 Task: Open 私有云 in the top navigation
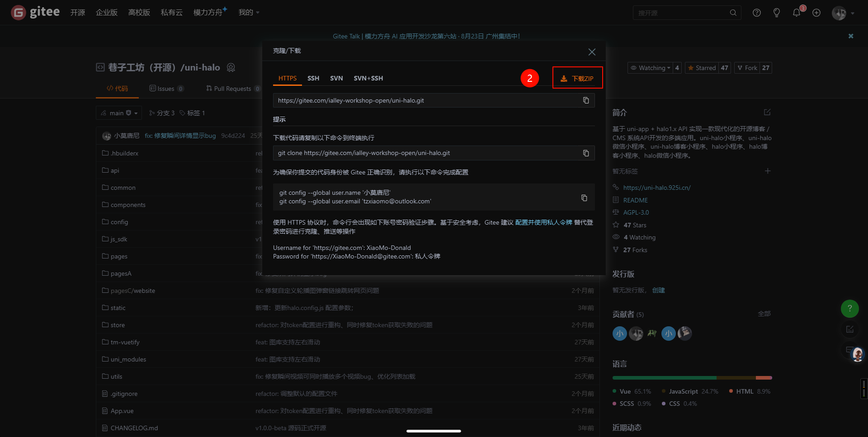coord(172,13)
